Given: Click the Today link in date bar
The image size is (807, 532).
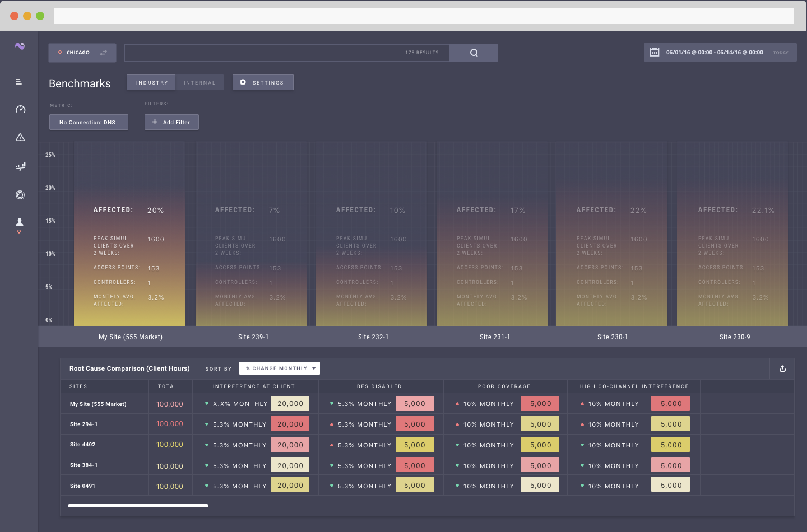Looking at the screenshot, I should click(781, 53).
